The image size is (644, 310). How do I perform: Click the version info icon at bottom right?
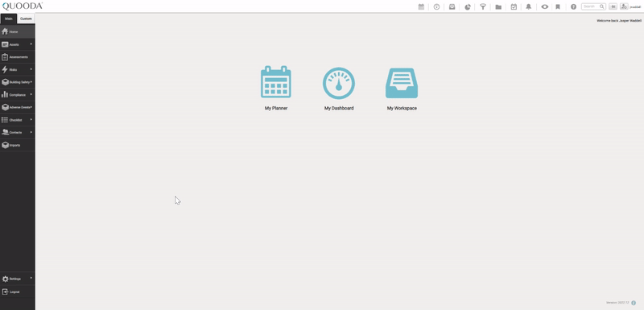coord(634,303)
